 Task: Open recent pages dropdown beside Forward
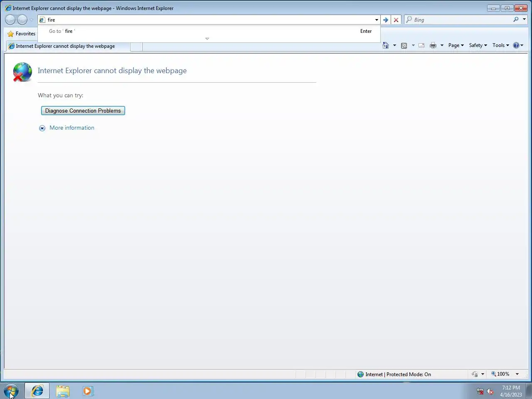[x=31, y=20]
